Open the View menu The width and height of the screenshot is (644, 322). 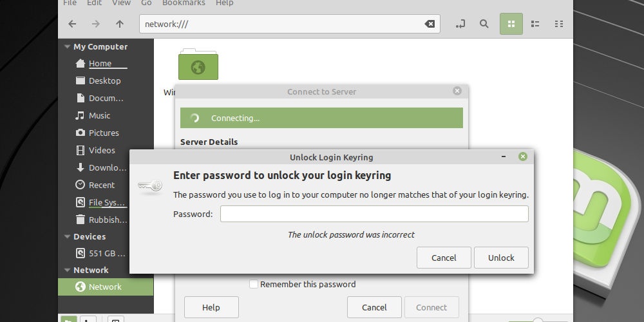(x=121, y=3)
